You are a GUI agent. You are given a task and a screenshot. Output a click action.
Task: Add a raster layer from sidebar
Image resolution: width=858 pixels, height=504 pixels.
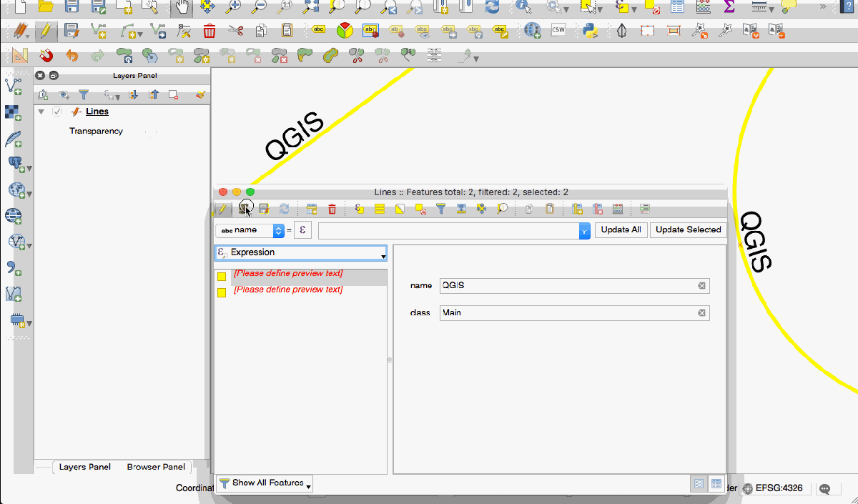click(x=13, y=112)
